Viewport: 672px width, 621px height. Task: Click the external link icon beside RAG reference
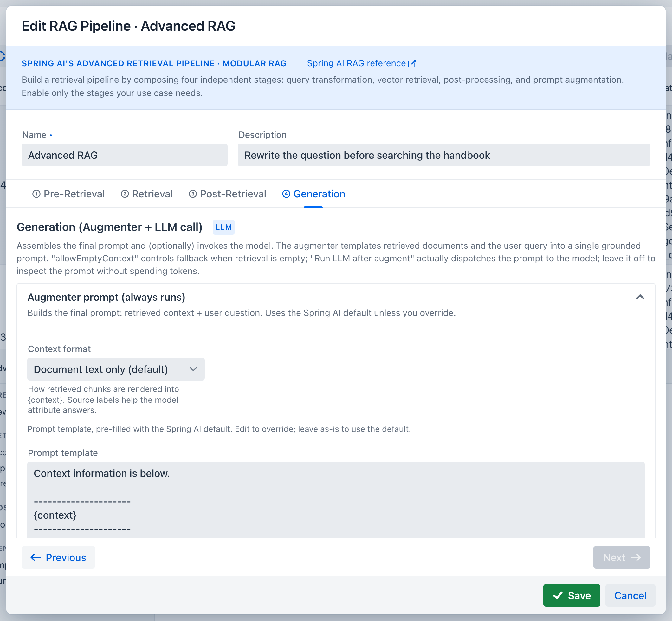point(412,63)
